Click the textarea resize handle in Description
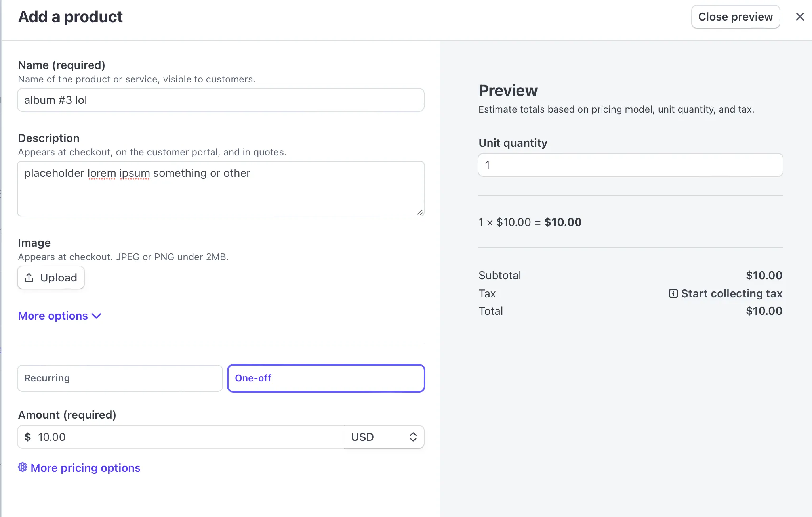Viewport: 812px width, 517px height. 420,212
